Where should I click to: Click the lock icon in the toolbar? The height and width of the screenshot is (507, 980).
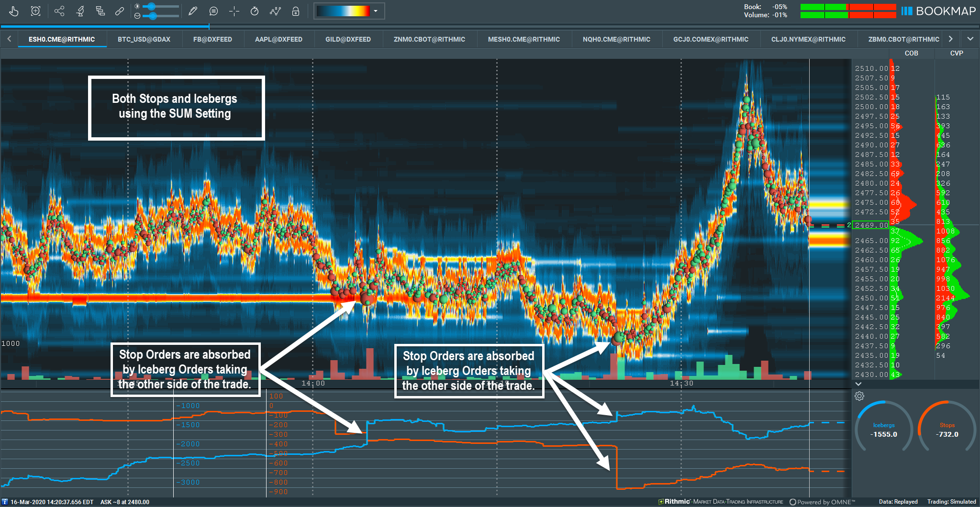click(x=295, y=11)
